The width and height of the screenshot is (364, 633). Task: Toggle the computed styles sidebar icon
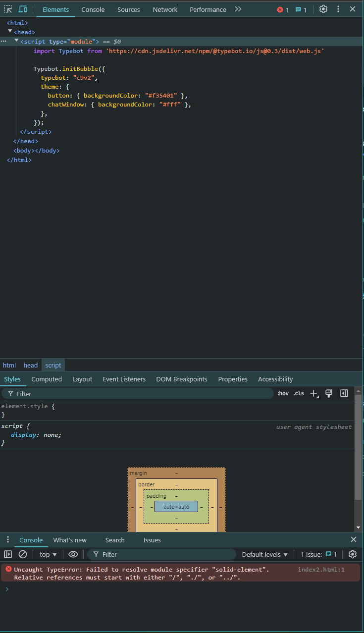(344, 393)
